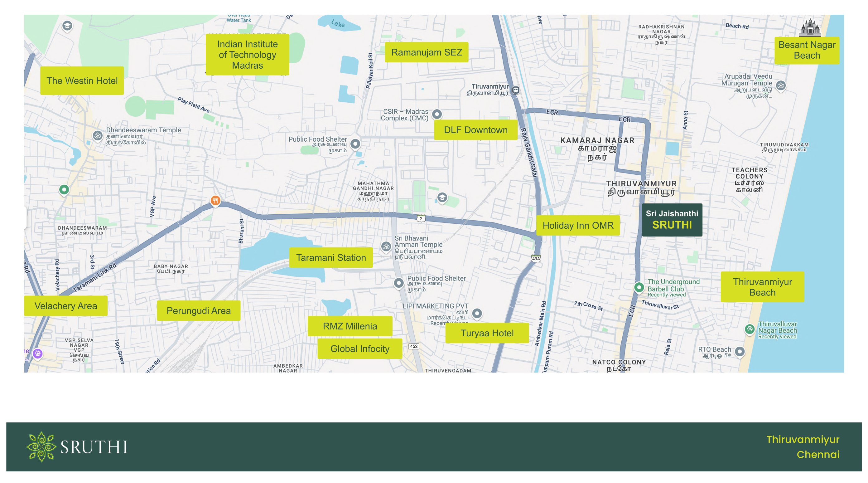Screen dimensions: 868x483
Task: Select the Holiday Inn OMR label
Action: [578, 225]
